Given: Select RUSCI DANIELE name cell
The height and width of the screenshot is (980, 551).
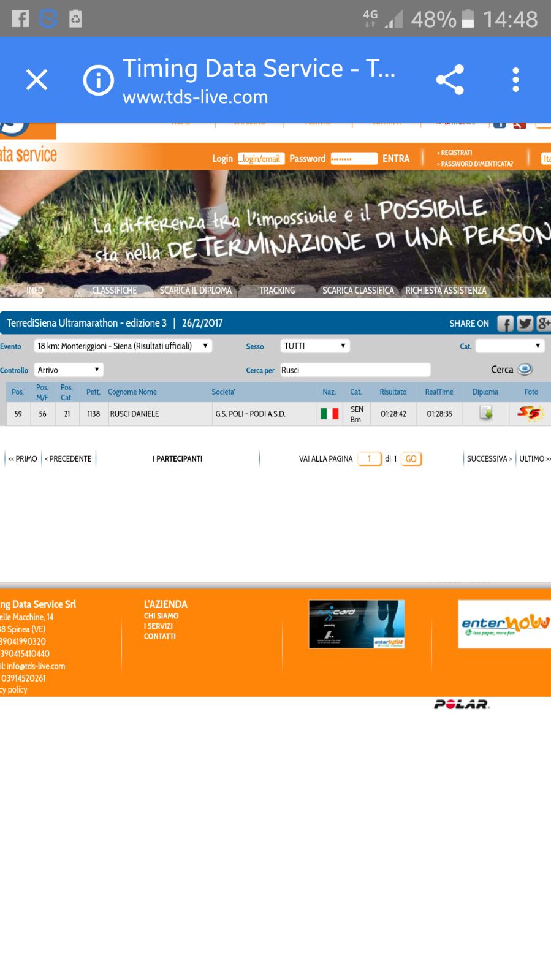Looking at the screenshot, I should (134, 414).
